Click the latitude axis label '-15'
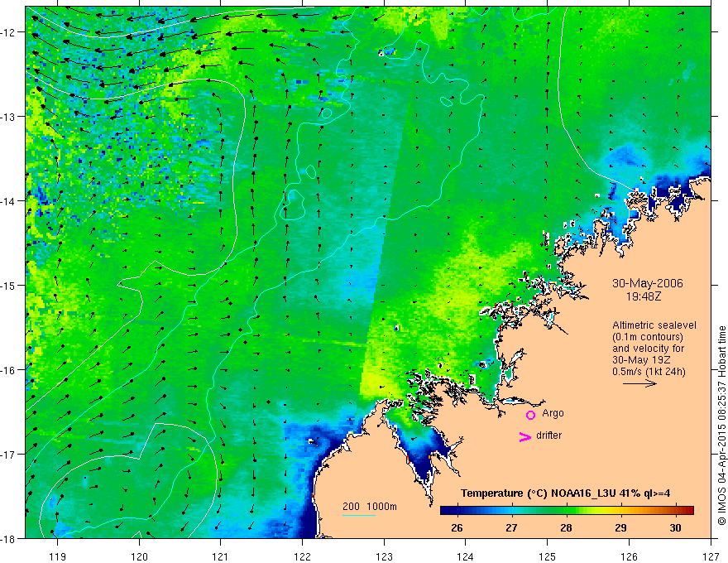This screenshot has width=728, height=563. pos(9,285)
